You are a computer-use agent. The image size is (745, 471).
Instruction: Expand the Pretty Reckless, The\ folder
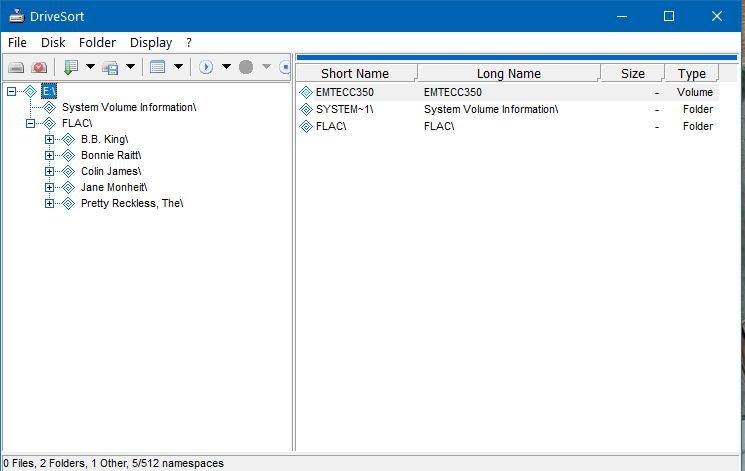point(49,203)
